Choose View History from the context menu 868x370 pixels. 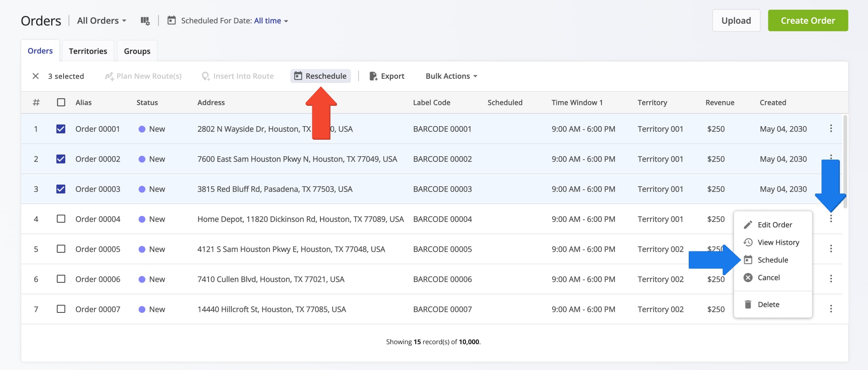coord(773,243)
